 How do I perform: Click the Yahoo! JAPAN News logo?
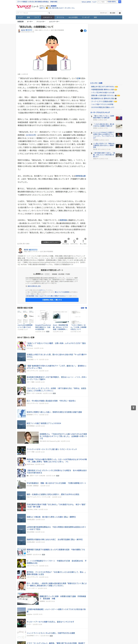click(28, 7)
